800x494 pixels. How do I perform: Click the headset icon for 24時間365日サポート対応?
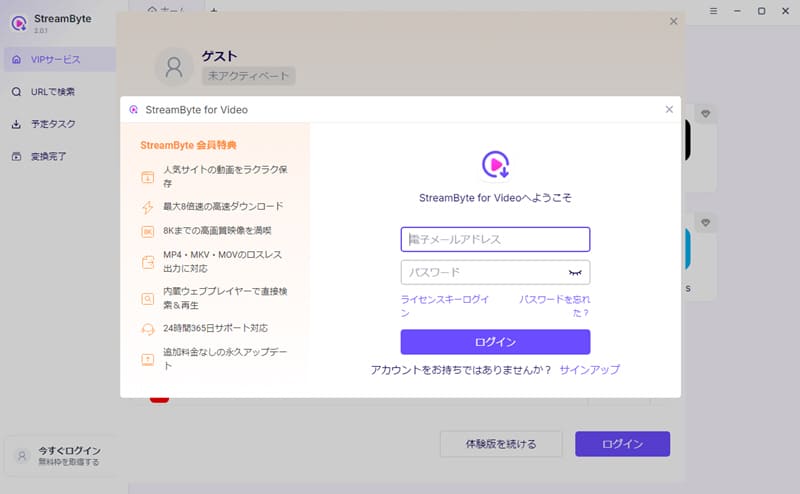[x=147, y=329]
